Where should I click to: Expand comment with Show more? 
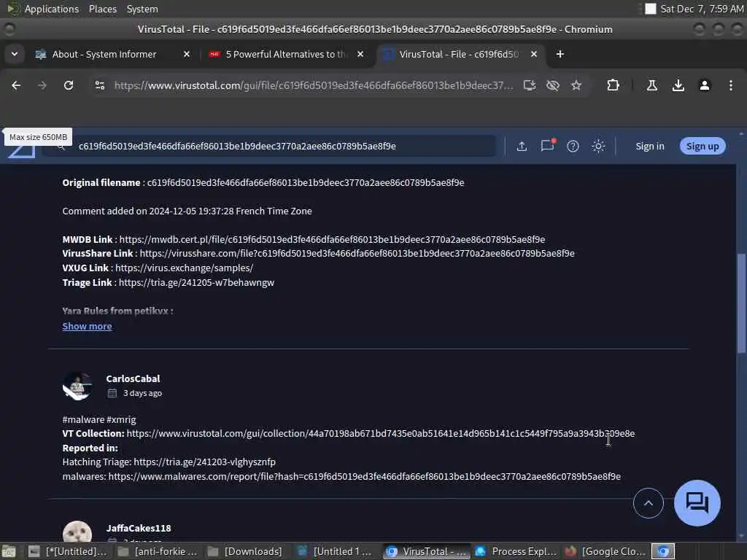tap(88, 326)
